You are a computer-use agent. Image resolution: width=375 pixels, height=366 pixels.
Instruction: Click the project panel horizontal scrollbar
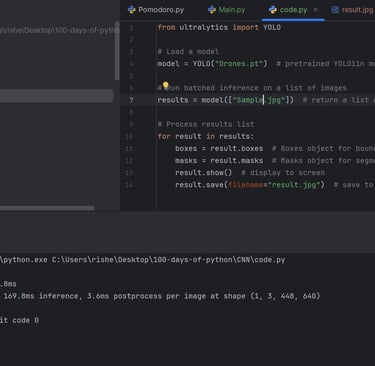tap(47, 208)
